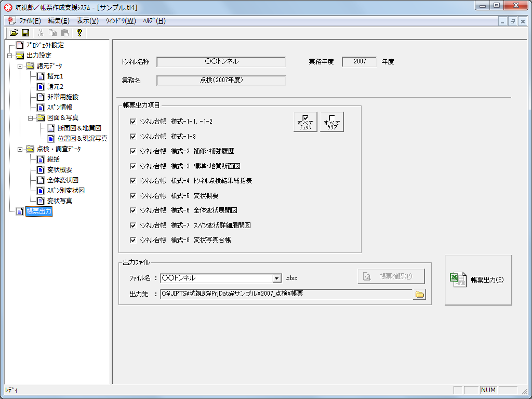Collapse the 諸元データ tree node
532x399 pixels.
(20, 66)
